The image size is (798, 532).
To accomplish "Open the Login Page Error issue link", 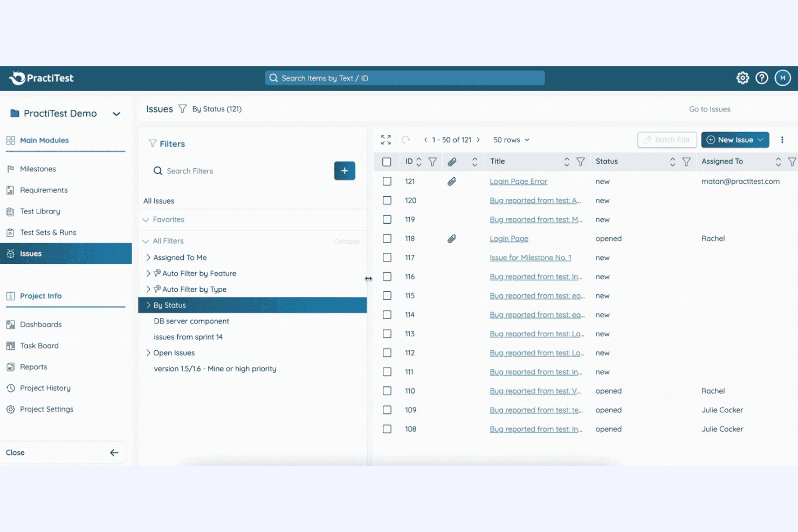I will [518, 182].
